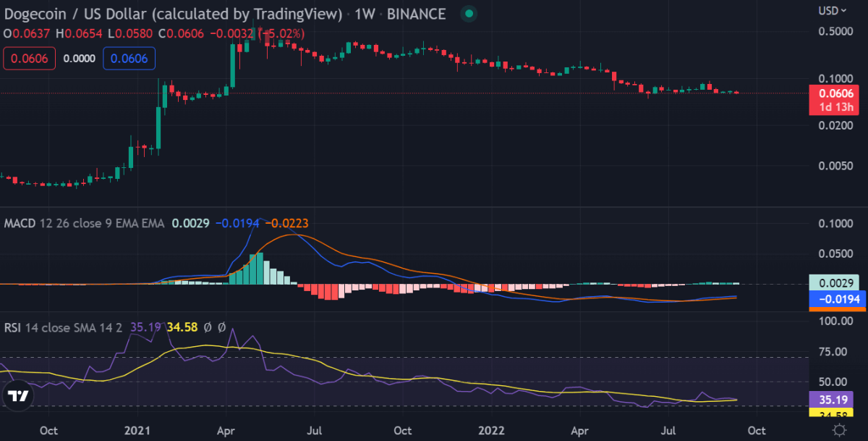Screen dimensions: 868x441
Task: Click the 0.0200 price scale label
Action: click(x=835, y=125)
